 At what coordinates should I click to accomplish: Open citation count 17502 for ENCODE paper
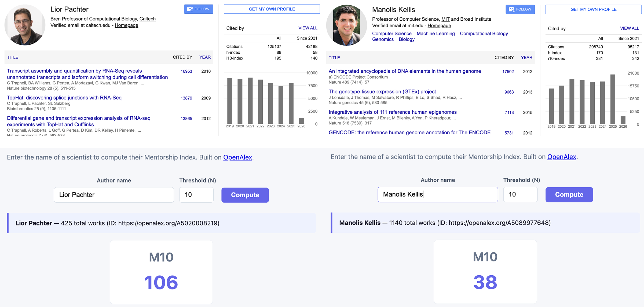tap(508, 72)
